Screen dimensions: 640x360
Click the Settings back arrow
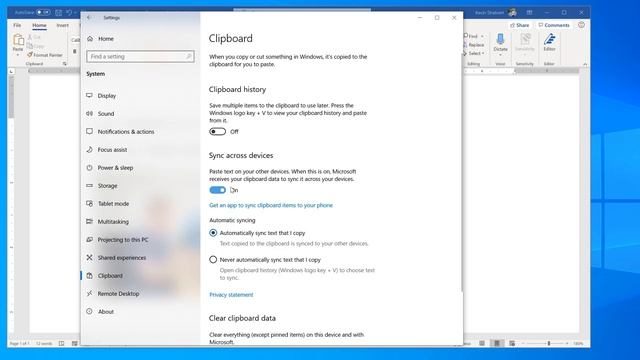tap(89, 18)
